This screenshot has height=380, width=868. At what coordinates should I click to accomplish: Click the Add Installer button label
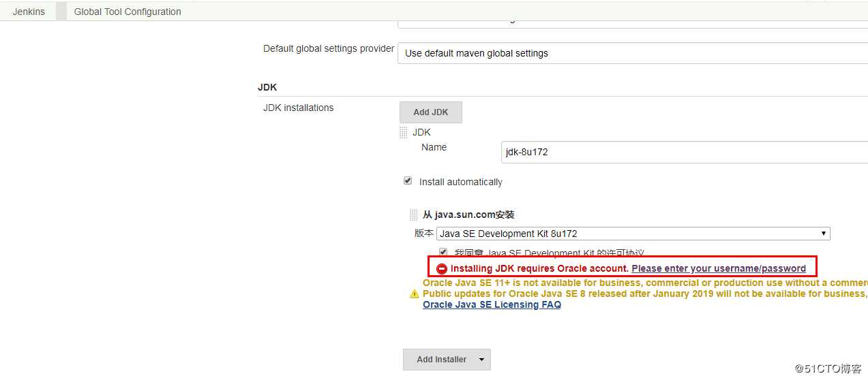(x=441, y=360)
